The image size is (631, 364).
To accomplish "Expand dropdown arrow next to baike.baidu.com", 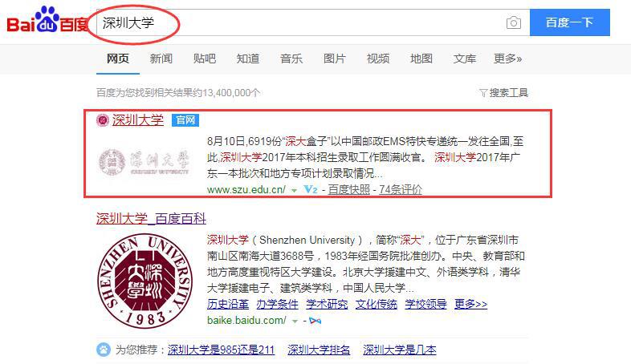I will pyautogui.click(x=295, y=321).
